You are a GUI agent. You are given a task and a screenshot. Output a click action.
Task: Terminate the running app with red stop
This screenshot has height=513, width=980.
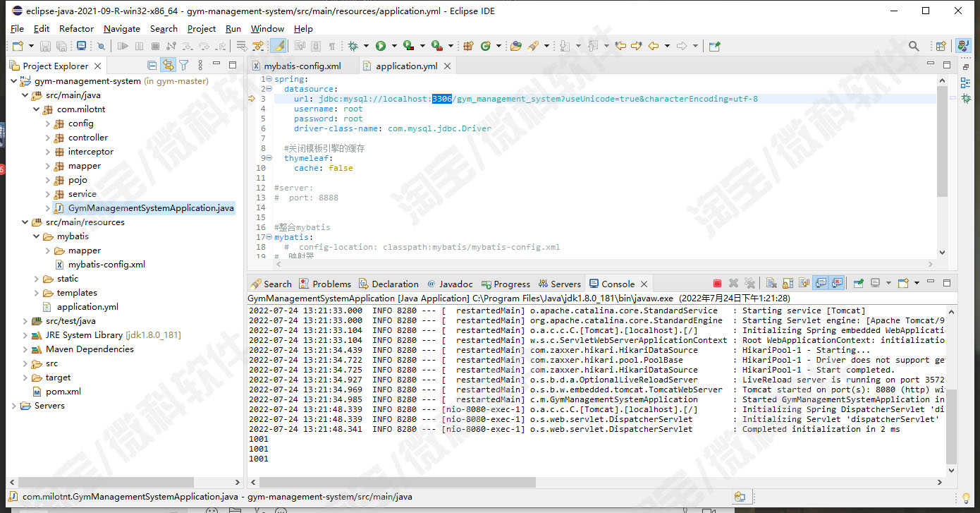pos(717,284)
